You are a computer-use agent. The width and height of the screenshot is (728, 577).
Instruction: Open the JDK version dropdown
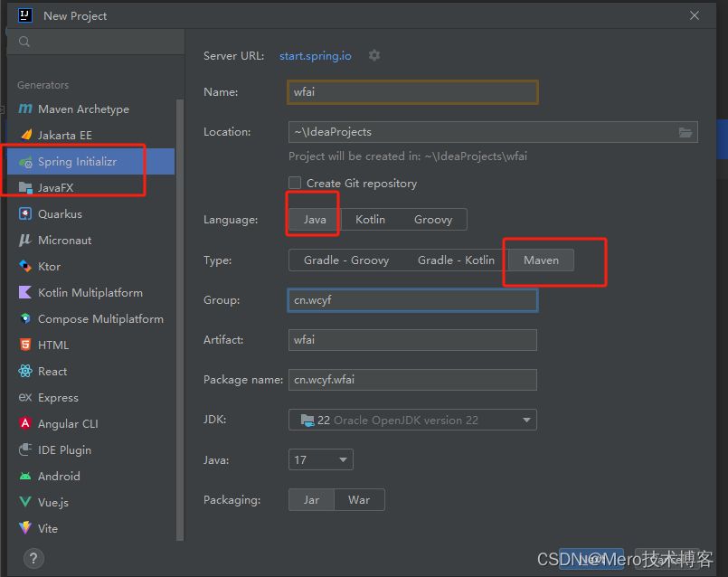pyautogui.click(x=412, y=421)
